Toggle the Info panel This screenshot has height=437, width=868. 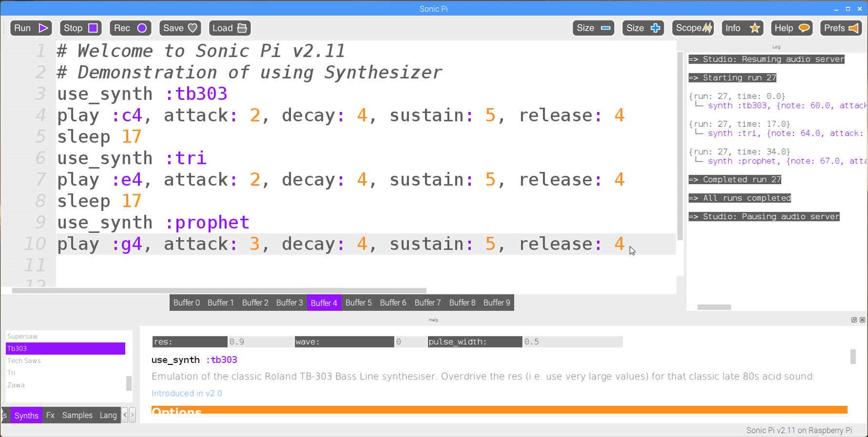coord(742,28)
